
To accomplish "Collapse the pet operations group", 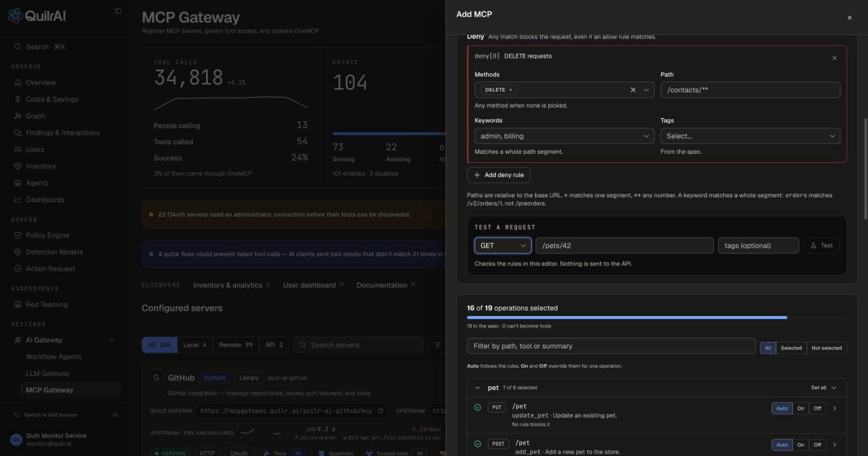I will point(478,388).
